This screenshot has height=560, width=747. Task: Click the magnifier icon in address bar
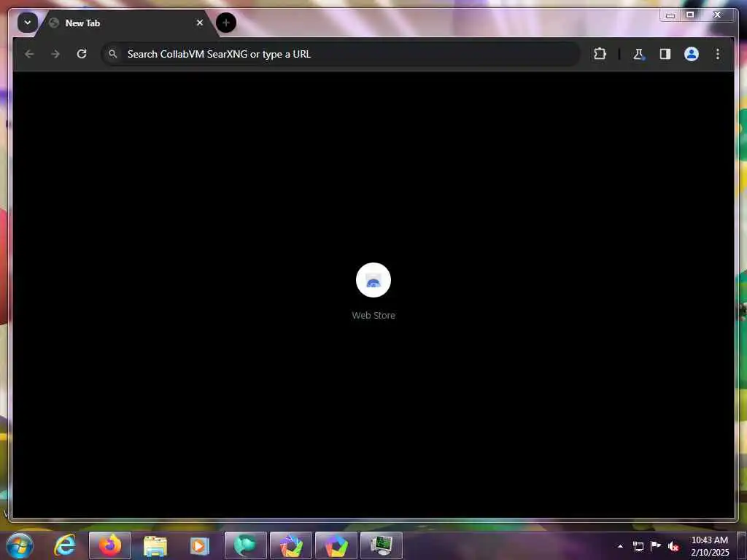113,54
